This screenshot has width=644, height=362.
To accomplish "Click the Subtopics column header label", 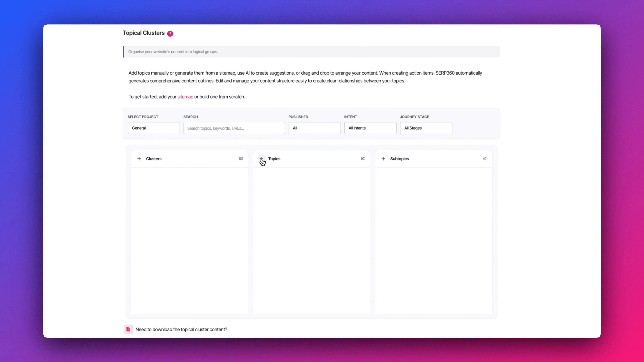I will 399,159.
